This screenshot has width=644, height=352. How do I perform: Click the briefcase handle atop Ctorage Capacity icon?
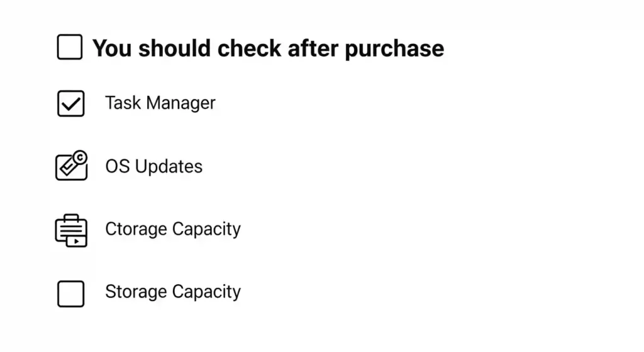71,217
